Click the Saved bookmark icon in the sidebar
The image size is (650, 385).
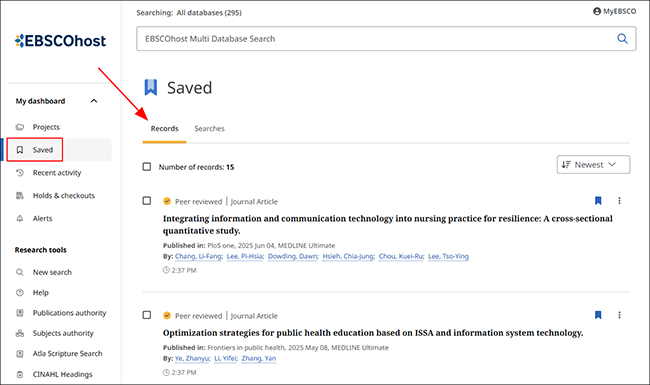(x=19, y=150)
